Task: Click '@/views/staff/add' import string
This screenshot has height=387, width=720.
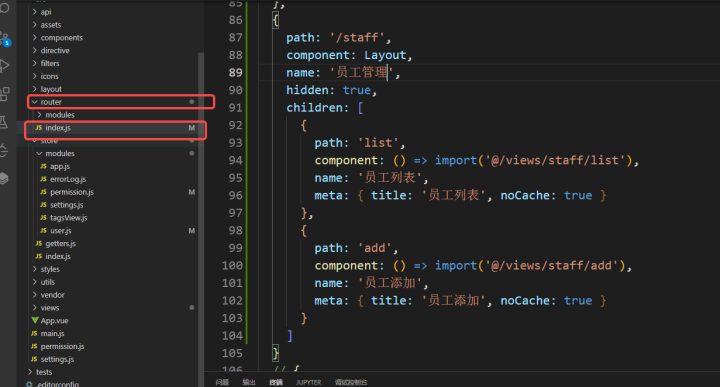Action: click(x=552, y=265)
